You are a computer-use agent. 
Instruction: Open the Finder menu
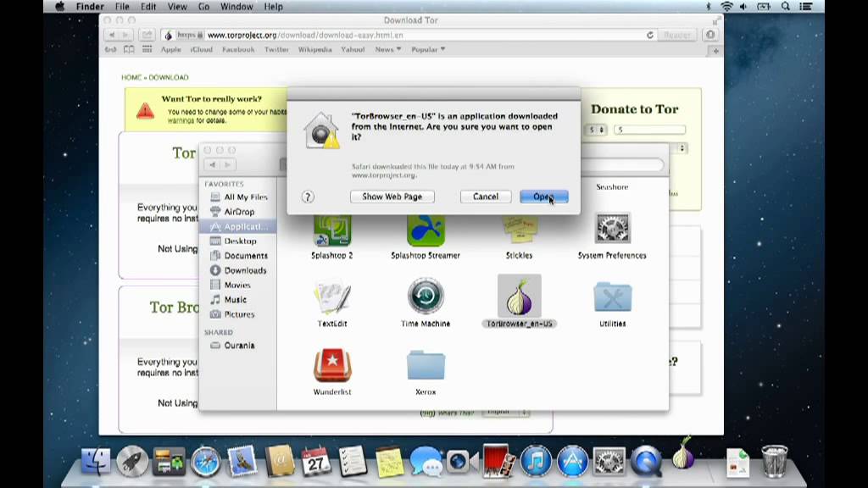[x=90, y=7]
